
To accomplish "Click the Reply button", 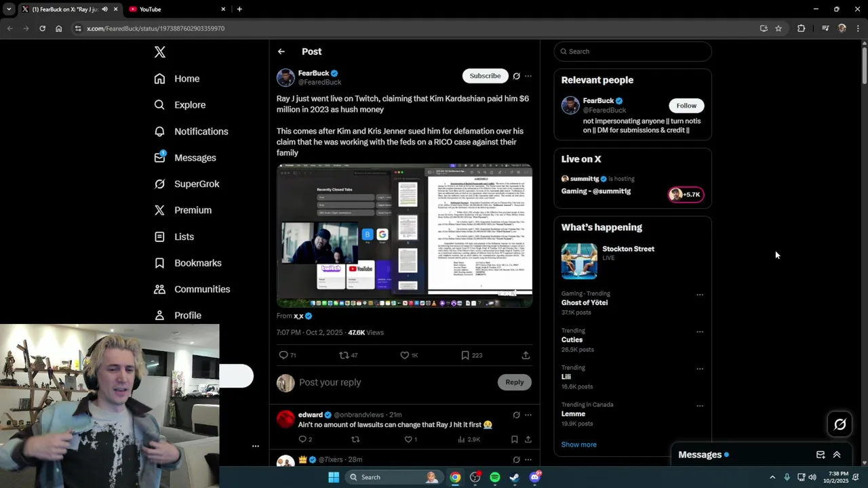I will [x=515, y=382].
